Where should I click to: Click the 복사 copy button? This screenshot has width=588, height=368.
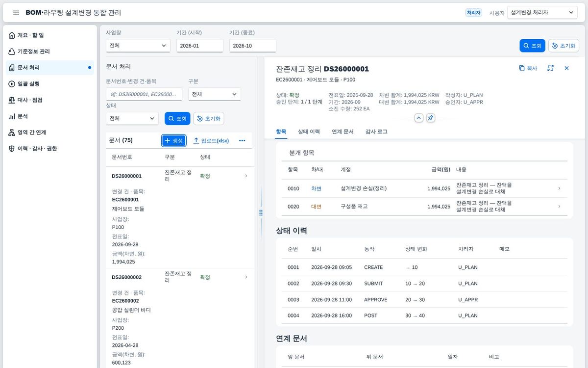pyautogui.click(x=528, y=68)
